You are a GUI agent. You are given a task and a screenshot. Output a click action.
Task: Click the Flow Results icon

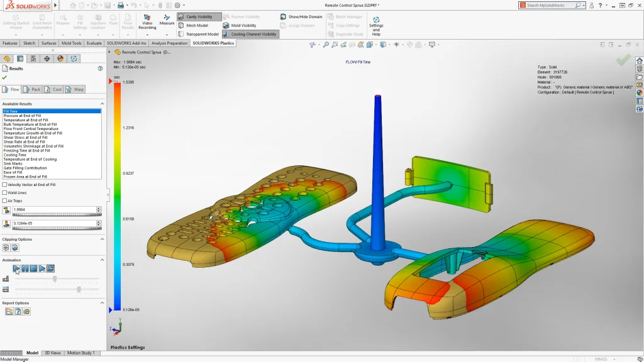coord(126,19)
